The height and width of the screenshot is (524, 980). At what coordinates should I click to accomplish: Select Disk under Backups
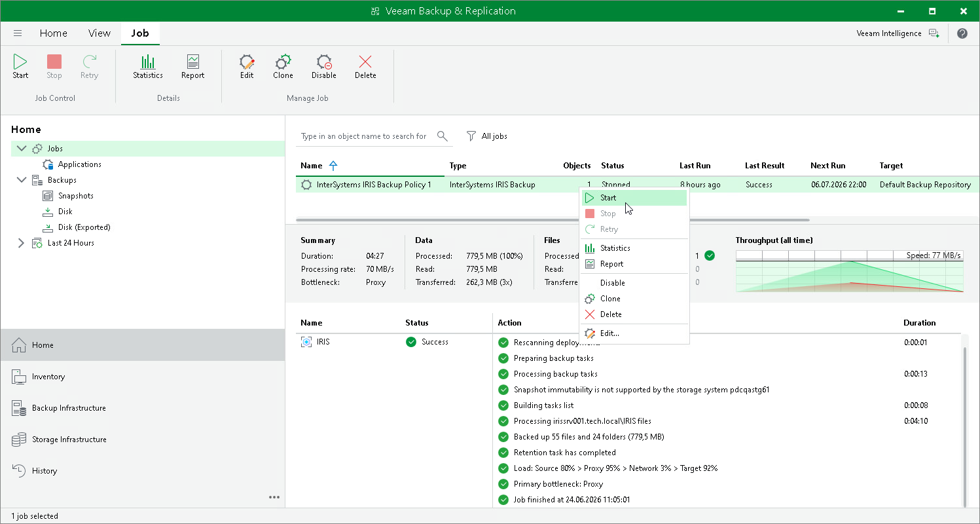pos(65,212)
